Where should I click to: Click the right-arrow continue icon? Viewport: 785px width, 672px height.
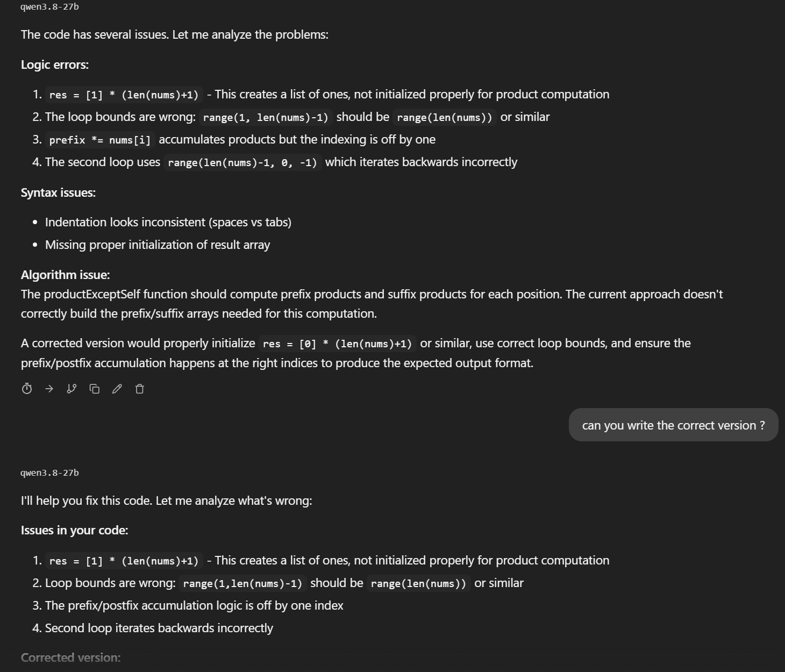49,389
